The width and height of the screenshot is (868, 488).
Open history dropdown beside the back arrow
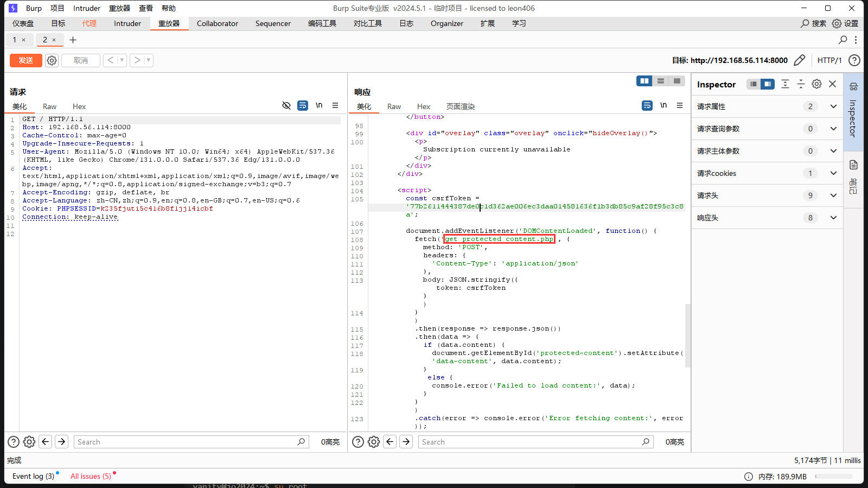click(x=122, y=60)
